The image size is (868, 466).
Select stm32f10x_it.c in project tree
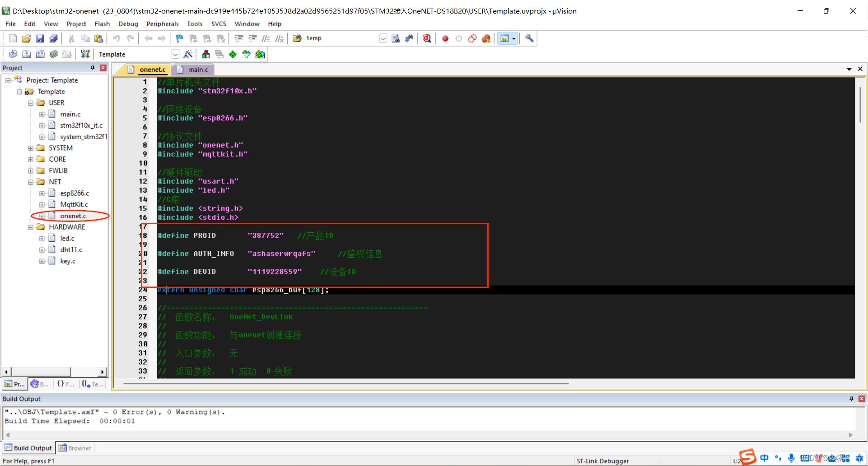(81, 126)
